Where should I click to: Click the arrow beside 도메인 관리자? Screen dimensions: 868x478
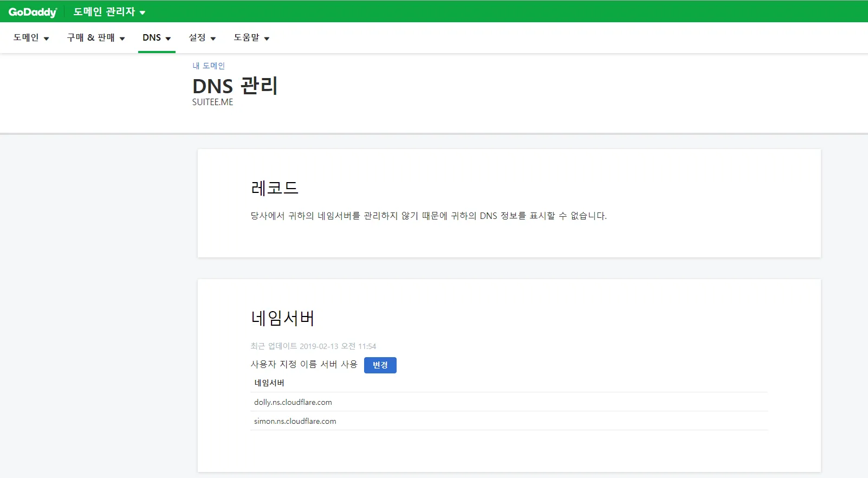(142, 12)
